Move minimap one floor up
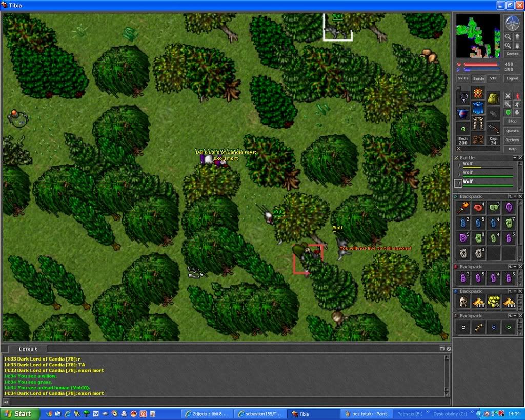This screenshot has height=420, width=525. coord(517,37)
